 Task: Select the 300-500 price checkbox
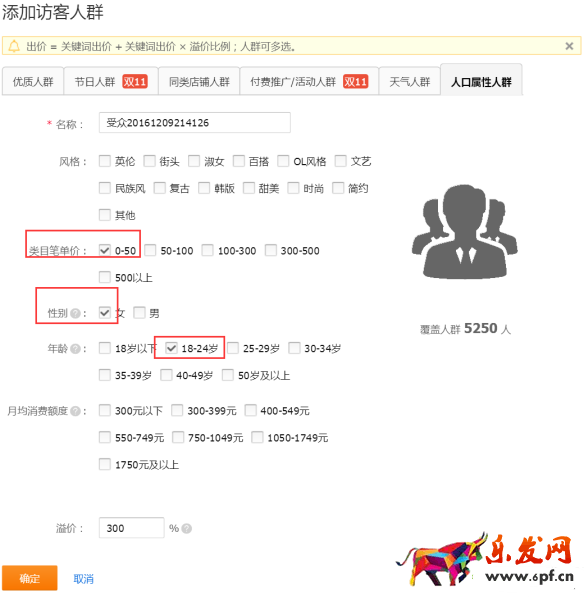(x=271, y=250)
